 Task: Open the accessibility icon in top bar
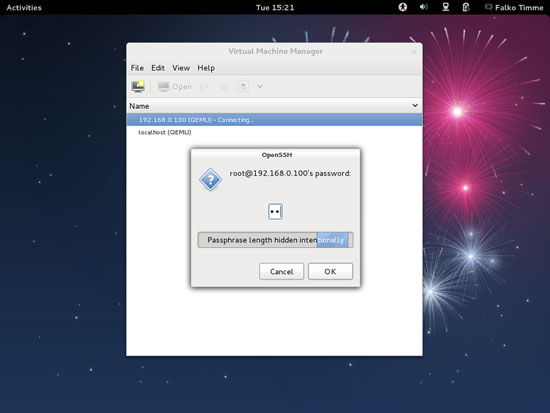click(403, 7)
